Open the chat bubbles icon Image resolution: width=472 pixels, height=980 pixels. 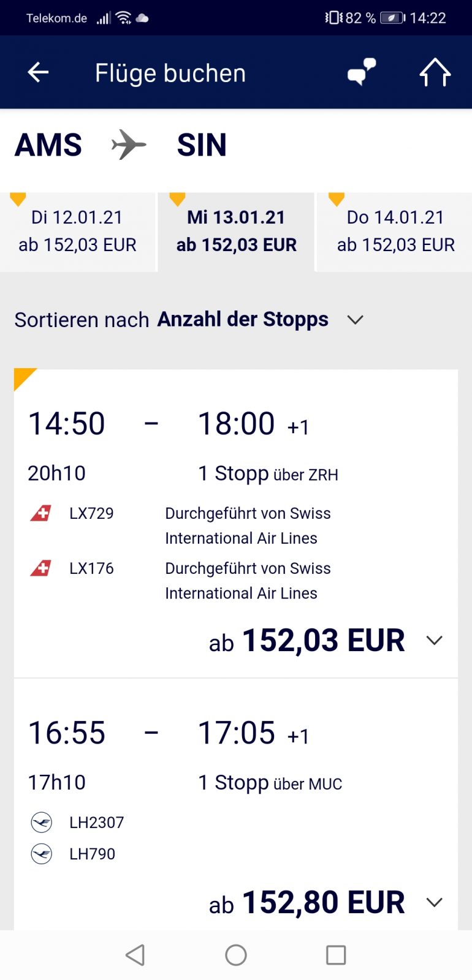tap(362, 72)
